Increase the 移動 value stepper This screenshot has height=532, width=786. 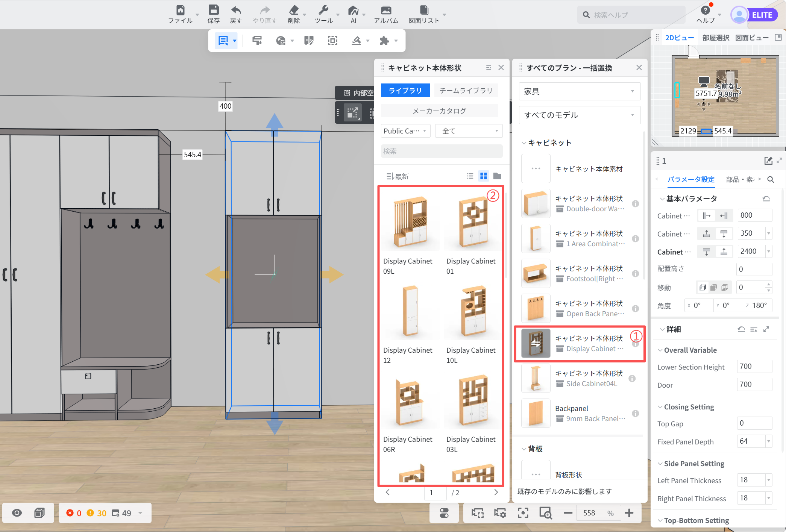coord(769,284)
